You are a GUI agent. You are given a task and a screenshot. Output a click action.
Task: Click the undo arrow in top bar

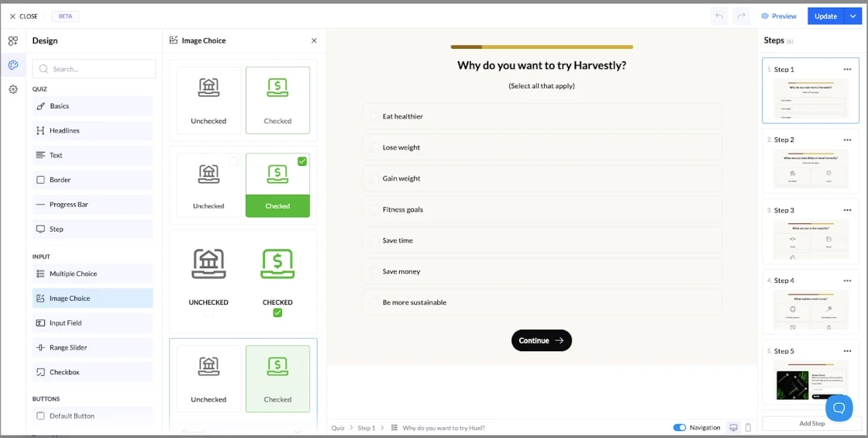tap(719, 16)
